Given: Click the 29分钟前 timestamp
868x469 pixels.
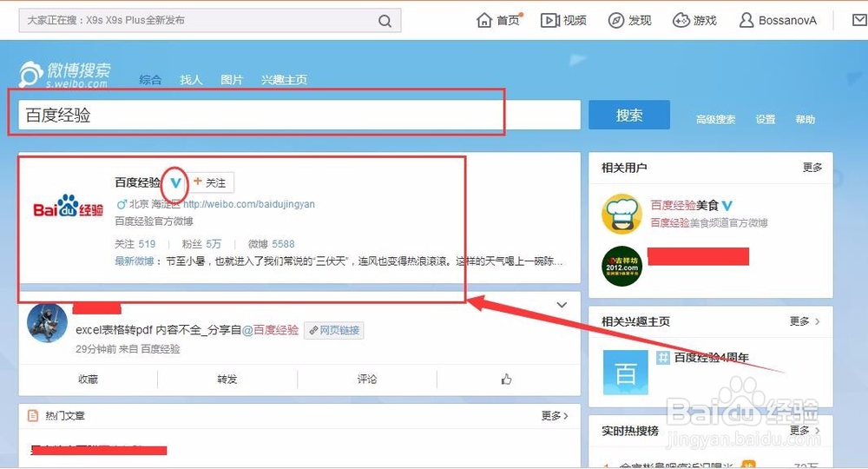Looking at the screenshot, I should point(95,349).
